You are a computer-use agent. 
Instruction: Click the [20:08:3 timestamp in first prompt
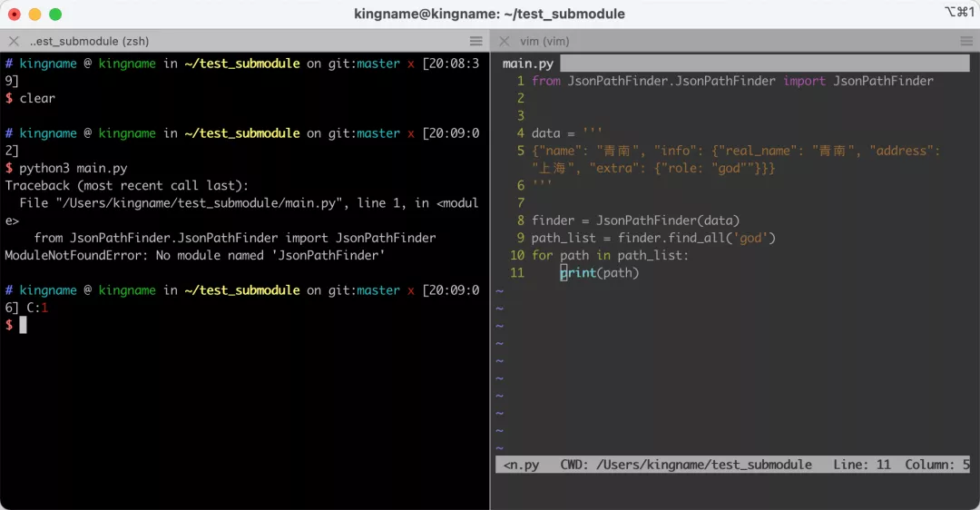(x=451, y=64)
